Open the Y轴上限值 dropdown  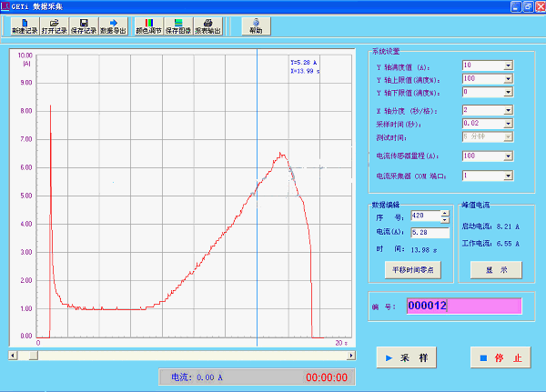508,79
